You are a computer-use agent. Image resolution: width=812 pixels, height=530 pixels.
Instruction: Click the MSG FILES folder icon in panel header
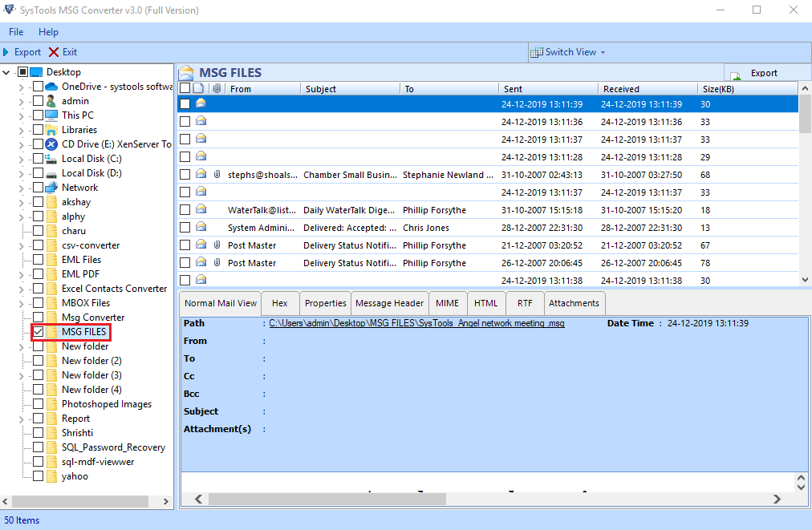(188, 72)
